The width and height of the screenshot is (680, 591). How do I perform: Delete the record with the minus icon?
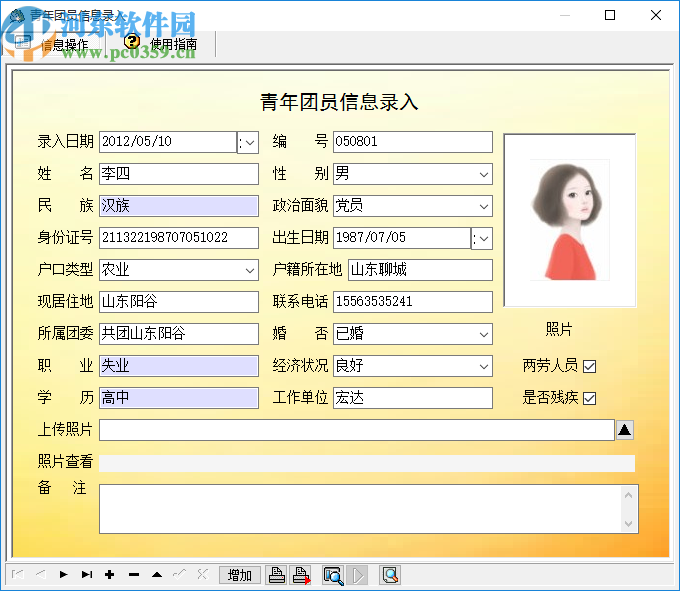(134, 575)
